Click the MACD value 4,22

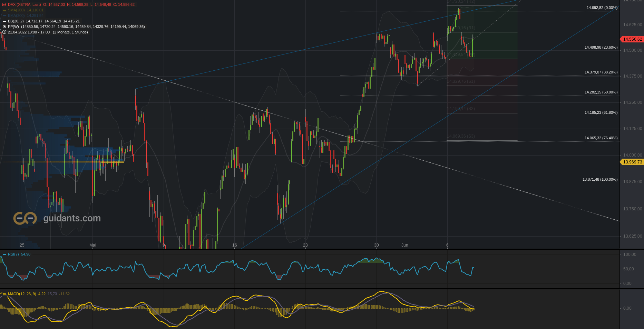42,294
